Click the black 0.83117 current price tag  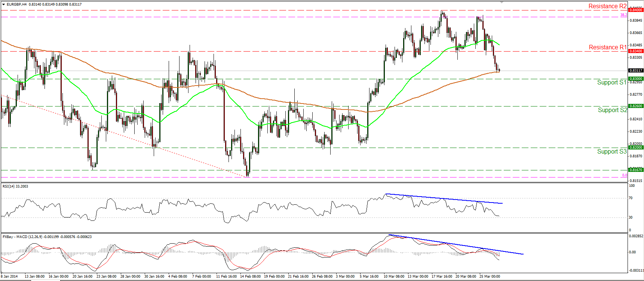point(636,71)
